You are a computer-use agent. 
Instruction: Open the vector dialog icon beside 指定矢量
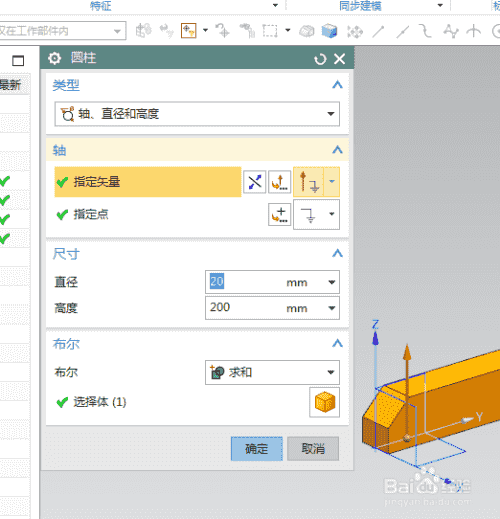pyautogui.click(x=280, y=182)
